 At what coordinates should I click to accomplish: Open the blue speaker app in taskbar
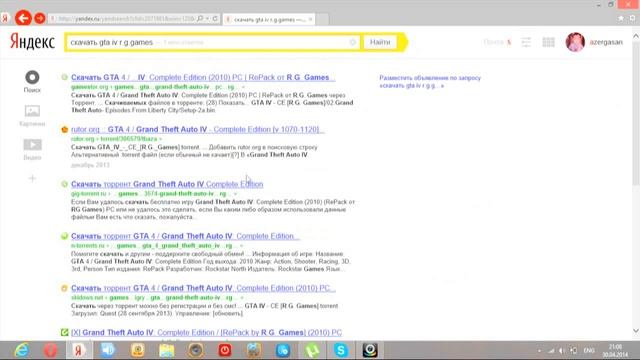point(108,350)
